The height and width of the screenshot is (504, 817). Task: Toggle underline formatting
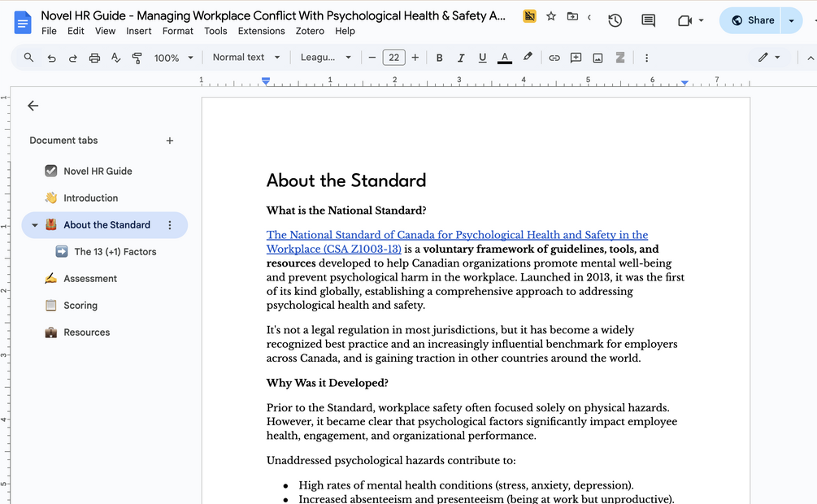[483, 58]
